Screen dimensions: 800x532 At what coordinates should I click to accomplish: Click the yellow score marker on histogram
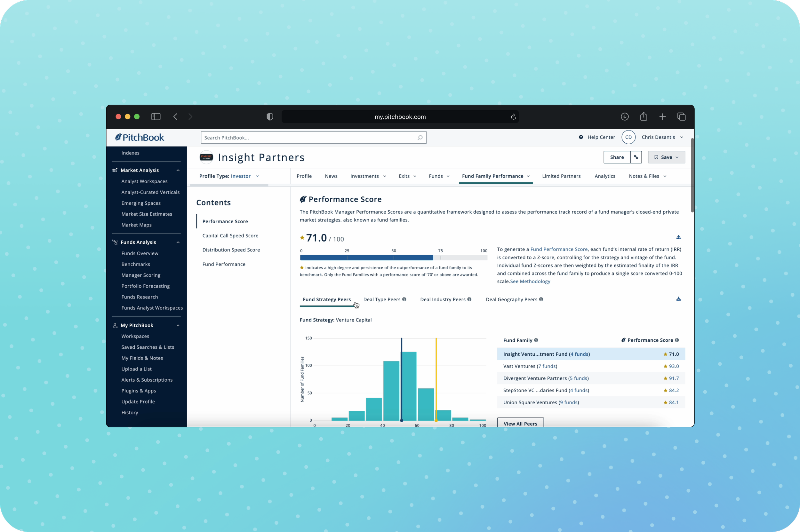436,379
